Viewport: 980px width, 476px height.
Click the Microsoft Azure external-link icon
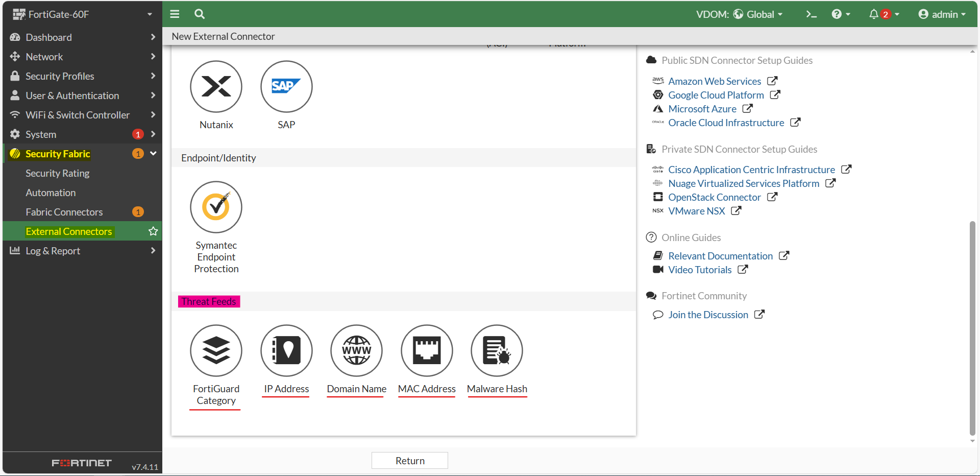coord(748,108)
